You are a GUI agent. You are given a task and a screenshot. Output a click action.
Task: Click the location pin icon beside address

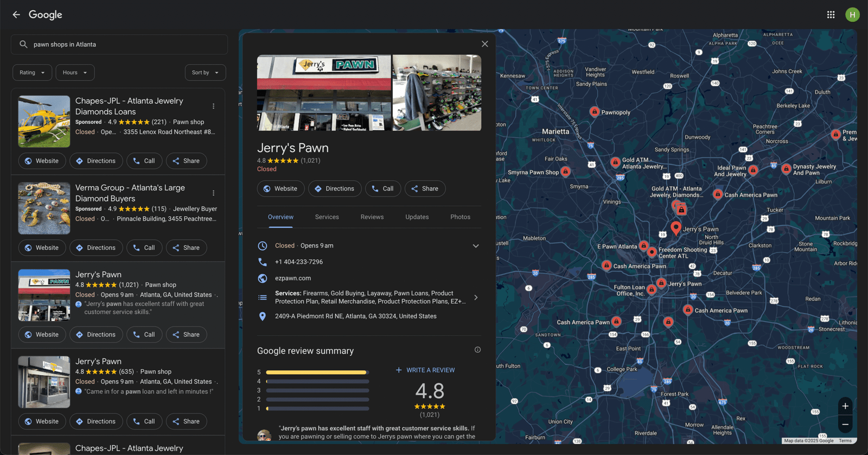click(x=263, y=316)
